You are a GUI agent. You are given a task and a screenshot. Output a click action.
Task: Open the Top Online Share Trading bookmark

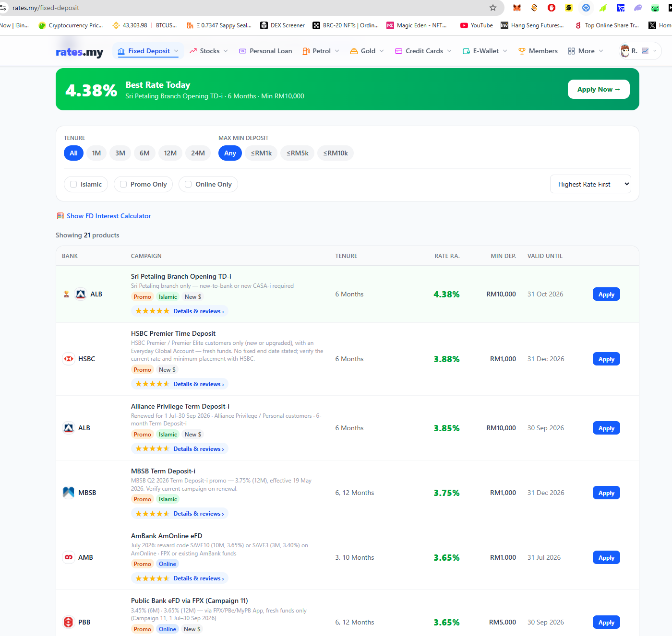607,25
